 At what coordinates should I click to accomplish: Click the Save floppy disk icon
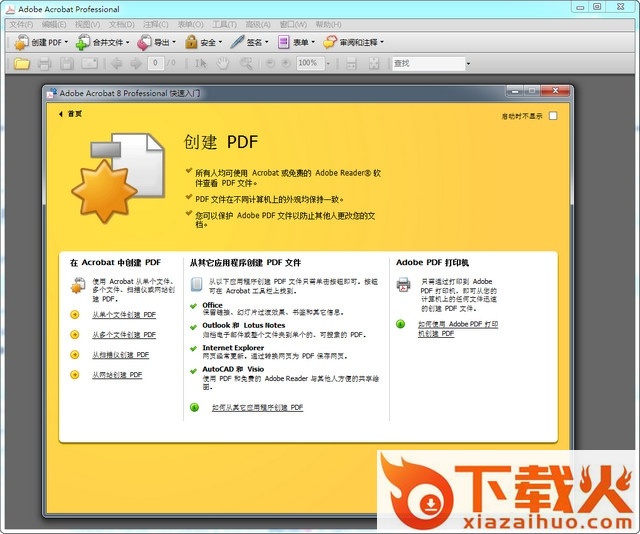pyautogui.click(x=67, y=63)
